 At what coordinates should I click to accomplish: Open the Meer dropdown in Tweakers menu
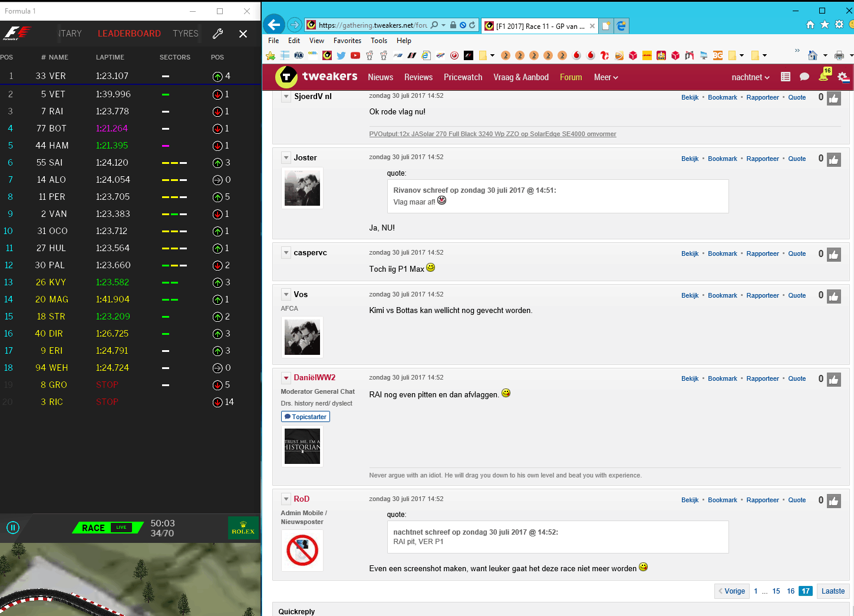[x=606, y=77]
